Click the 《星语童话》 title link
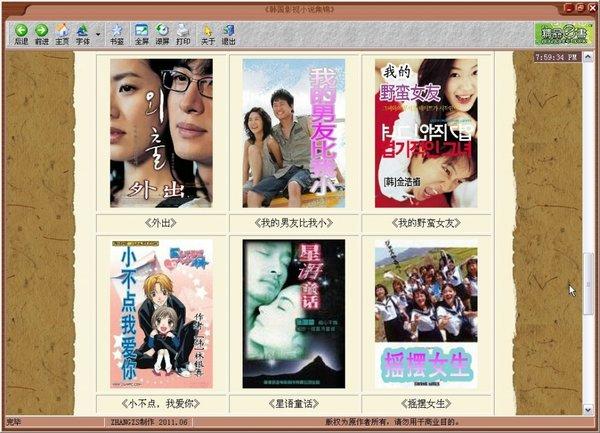This screenshot has height=433, width=600. pyautogui.click(x=294, y=404)
